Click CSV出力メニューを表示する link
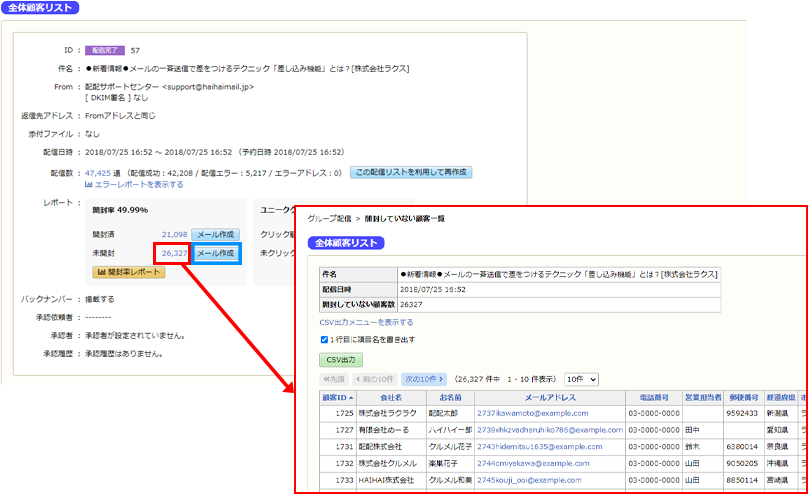Image resolution: width=808 pixels, height=494 pixels. [366, 322]
